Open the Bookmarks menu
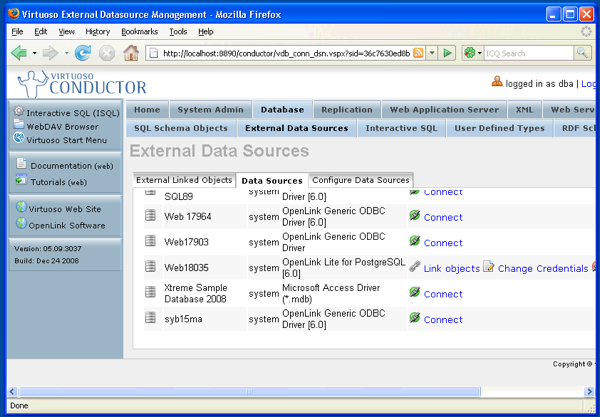The height and width of the screenshot is (417, 600). tap(140, 32)
